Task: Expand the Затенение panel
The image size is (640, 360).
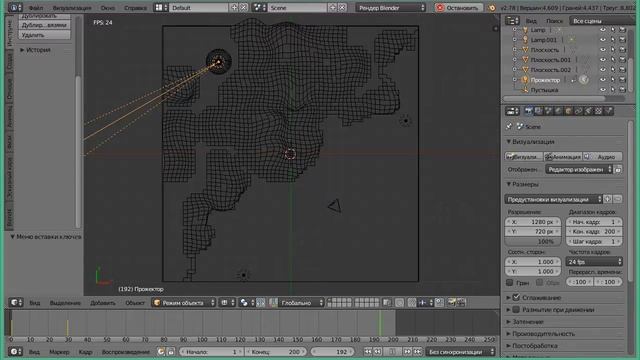Action: point(525,322)
